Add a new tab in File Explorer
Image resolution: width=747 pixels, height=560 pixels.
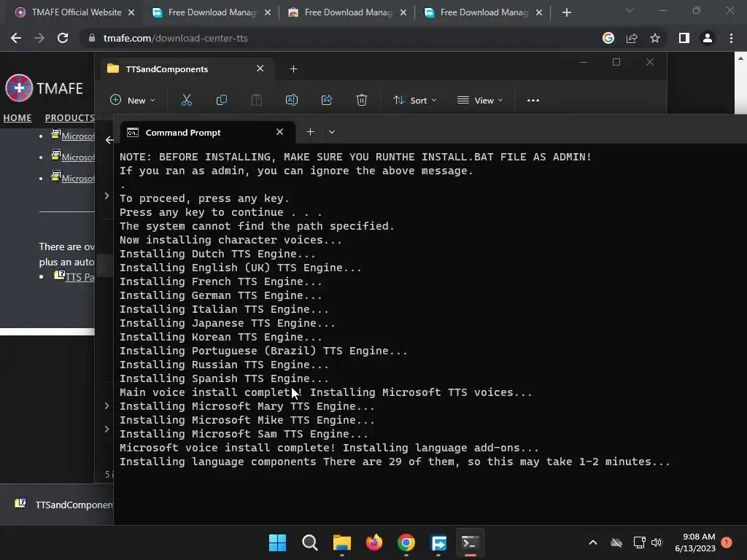click(x=293, y=69)
